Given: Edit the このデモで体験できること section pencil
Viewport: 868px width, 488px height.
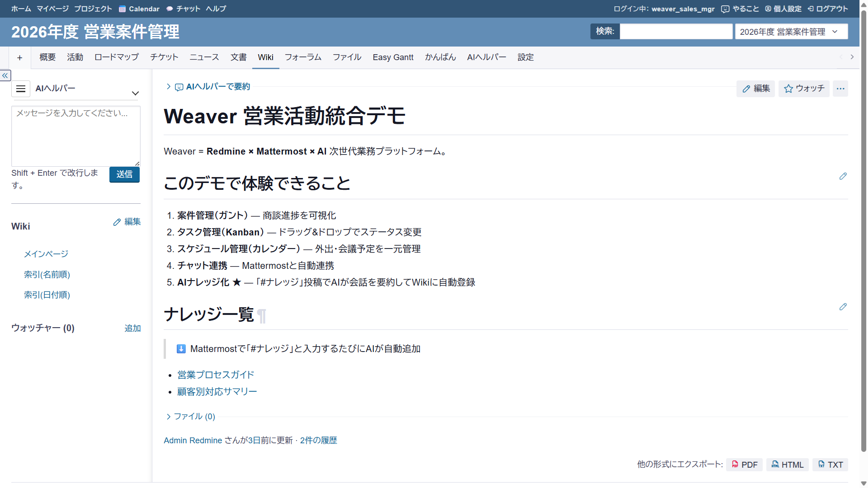Looking at the screenshot, I should coord(843,176).
